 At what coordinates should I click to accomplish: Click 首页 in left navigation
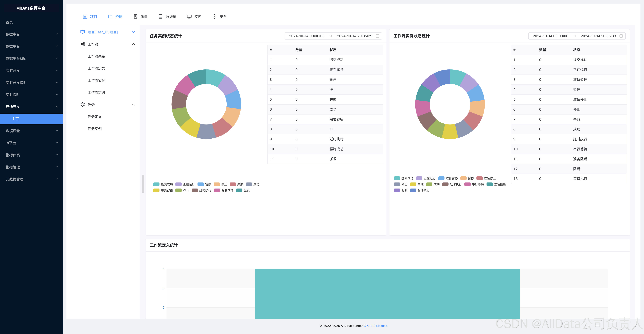coord(9,22)
